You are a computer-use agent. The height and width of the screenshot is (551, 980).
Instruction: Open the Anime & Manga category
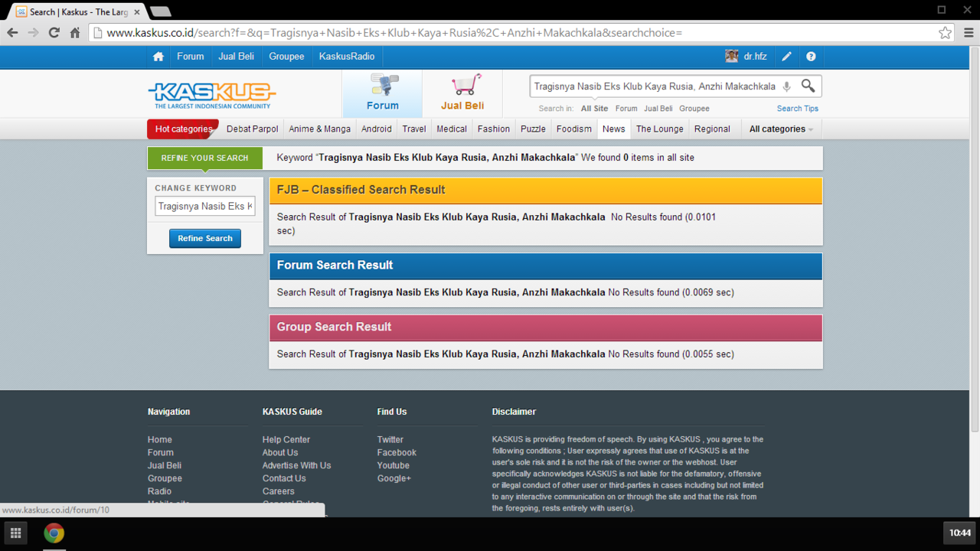coord(320,129)
